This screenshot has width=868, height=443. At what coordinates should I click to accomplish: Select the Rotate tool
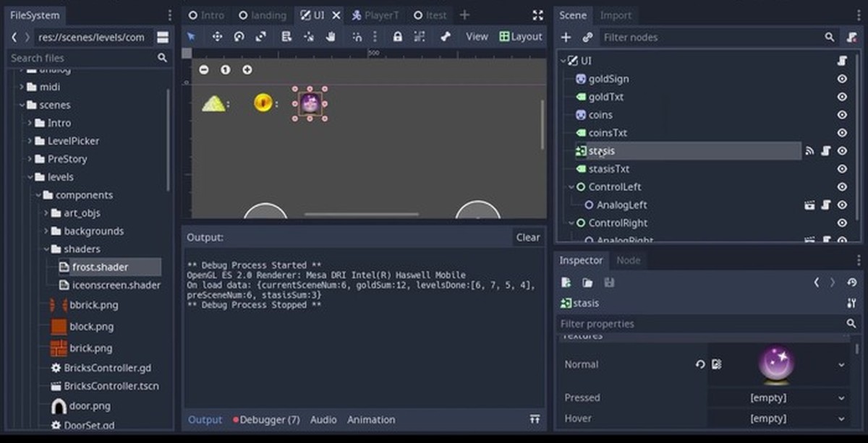coord(238,37)
